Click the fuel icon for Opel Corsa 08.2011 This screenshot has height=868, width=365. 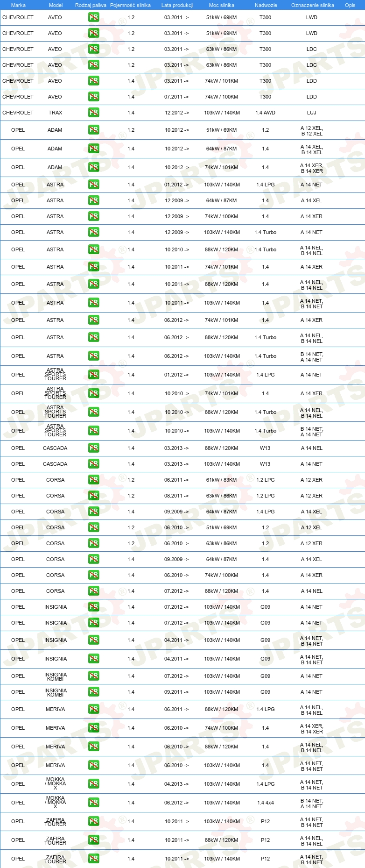[x=94, y=496]
